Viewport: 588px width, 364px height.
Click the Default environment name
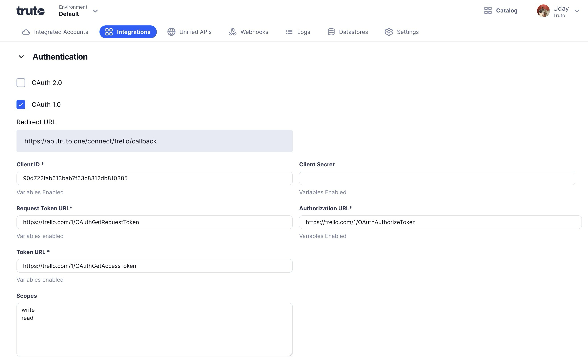pyautogui.click(x=69, y=14)
